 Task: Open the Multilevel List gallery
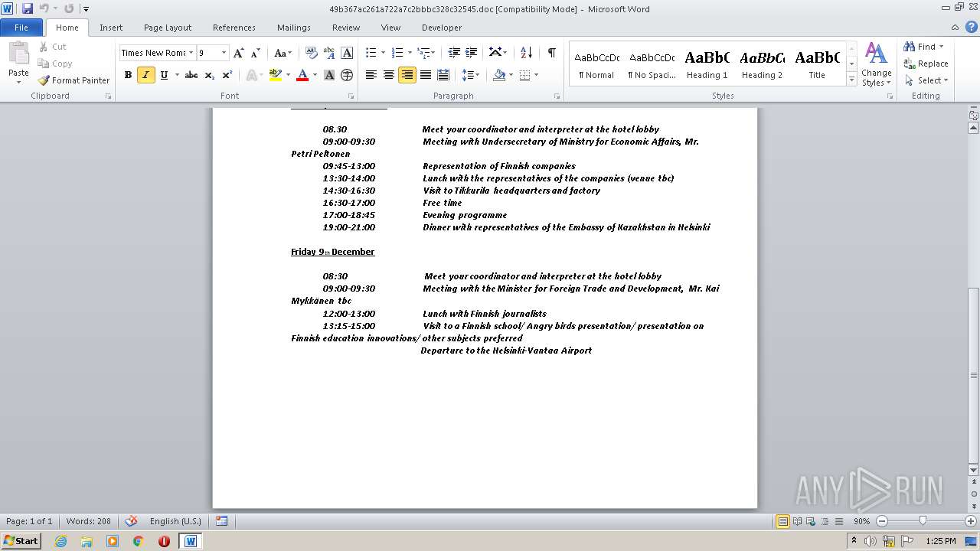(426, 53)
